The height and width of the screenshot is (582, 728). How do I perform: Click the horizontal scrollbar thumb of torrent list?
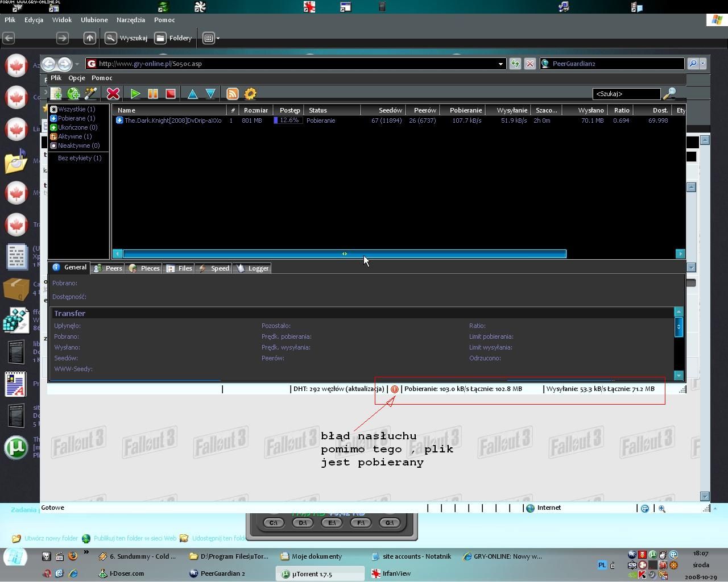pos(345,254)
